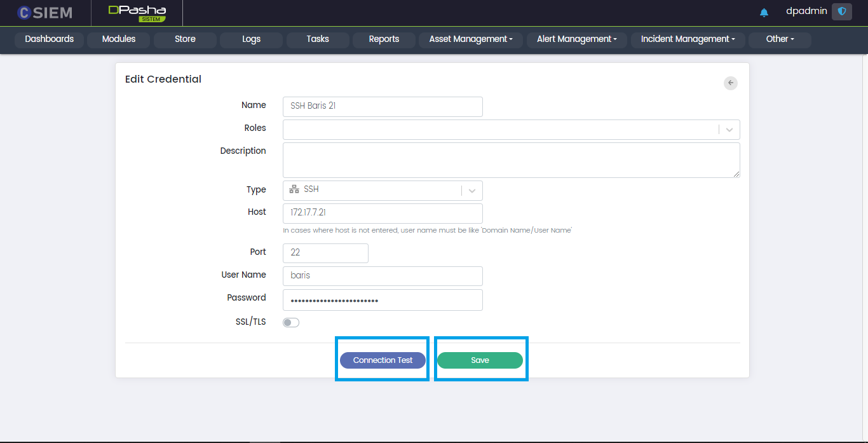Viewport: 868px width, 443px height.
Task: Navigate to Reports
Action: pos(384,39)
